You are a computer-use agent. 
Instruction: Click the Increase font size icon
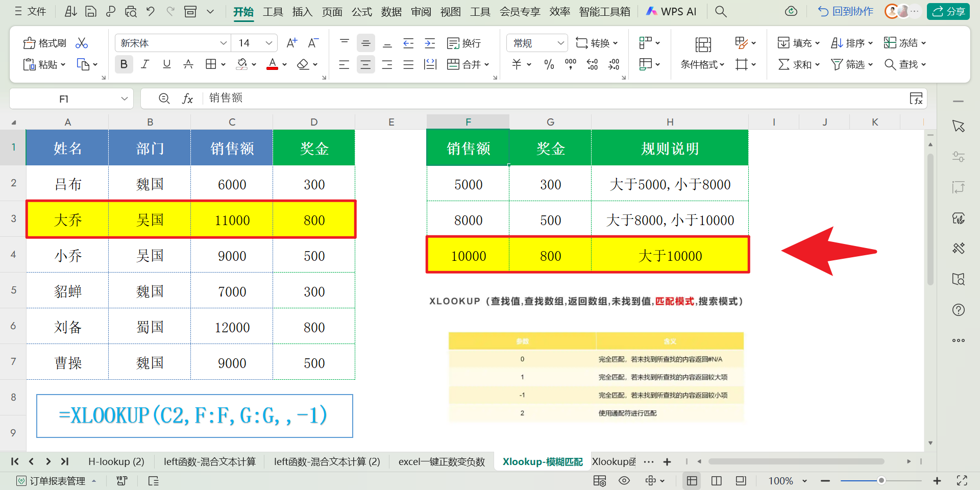coord(292,43)
